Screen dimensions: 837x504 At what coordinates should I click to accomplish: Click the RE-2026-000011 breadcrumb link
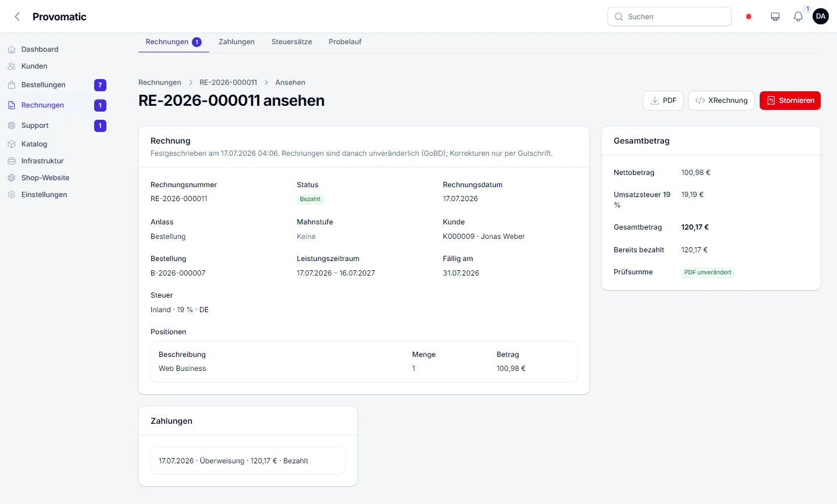pos(228,83)
